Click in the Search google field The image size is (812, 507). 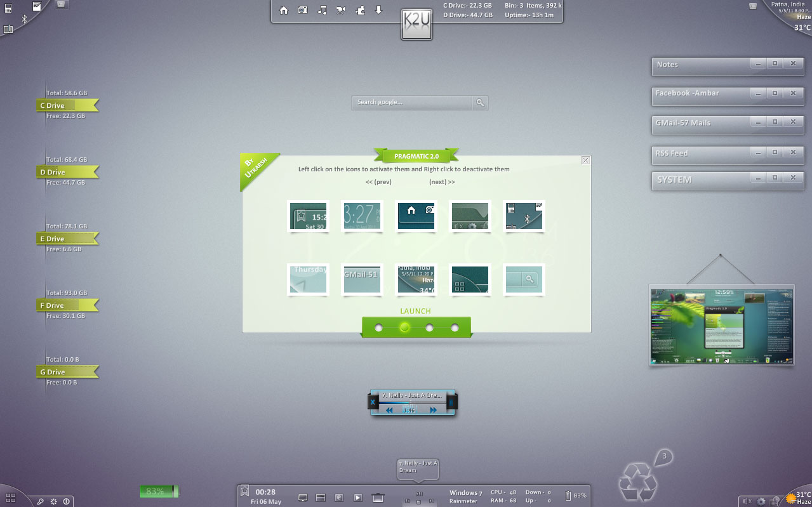412,102
